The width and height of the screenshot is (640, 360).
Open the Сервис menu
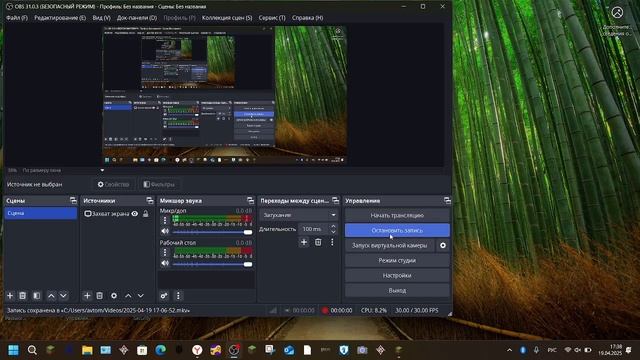(272, 18)
